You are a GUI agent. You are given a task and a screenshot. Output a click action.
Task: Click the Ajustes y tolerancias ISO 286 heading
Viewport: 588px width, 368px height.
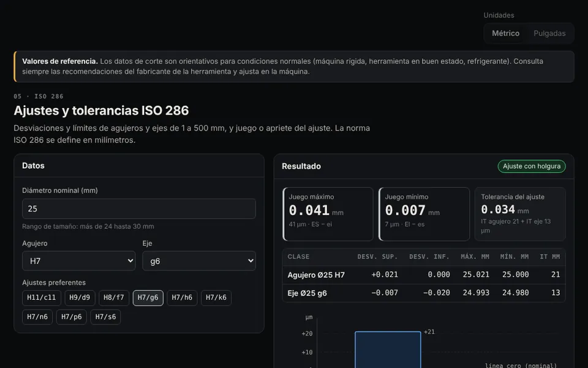[x=101, y=110]
